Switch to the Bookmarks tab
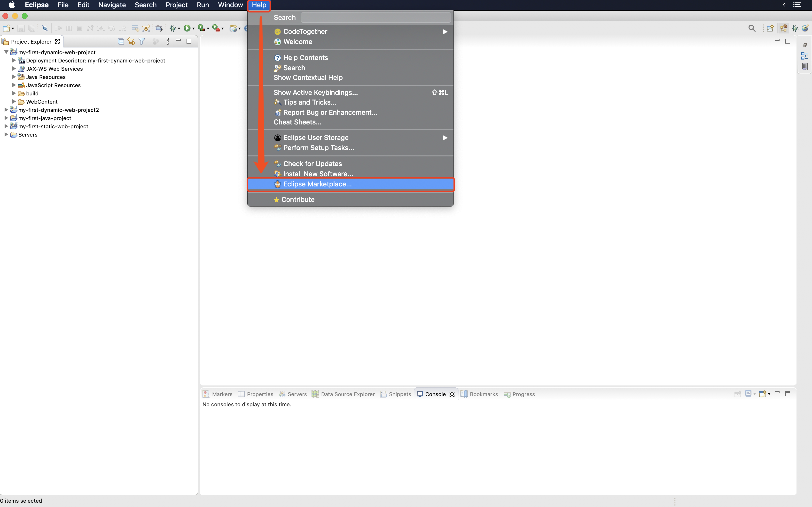Image resolution: width=812 pixels, height=507 pixels. (479, 394)
